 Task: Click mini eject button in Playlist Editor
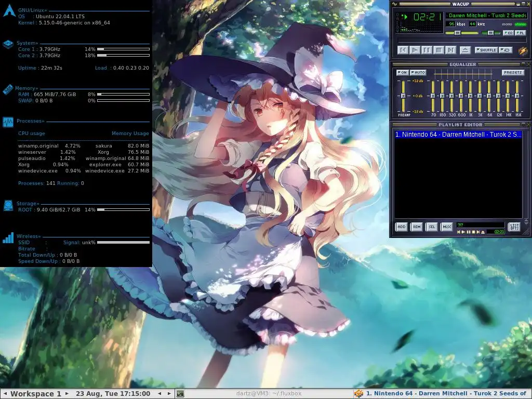pyautogui.click(x=483, y=232)
